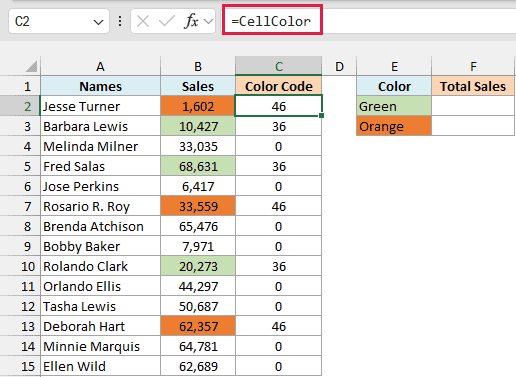Select the Fred Salas cell
The width and height of the screenshot is (516, 377).
click(x=100, y=166)
